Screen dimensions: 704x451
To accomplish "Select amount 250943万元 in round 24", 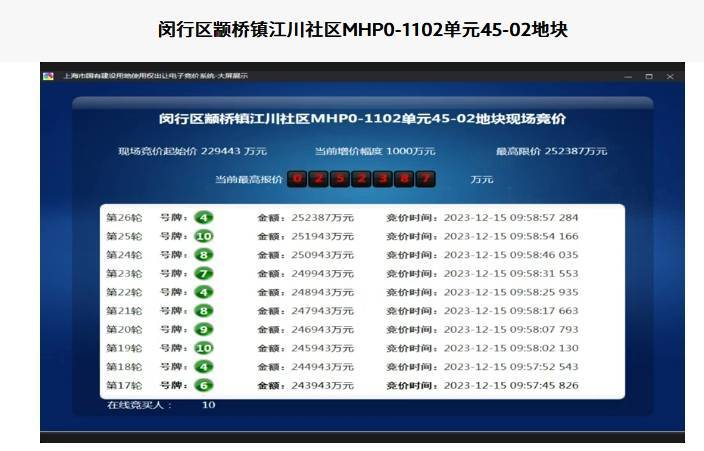I will pos(322,255).
